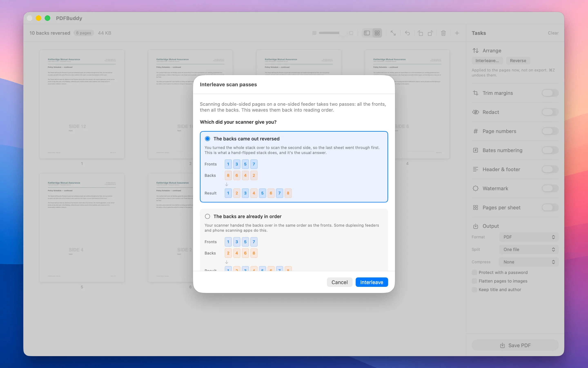Toggle the Header & footer switch
The height and width of the screenshot is (368, 588).
[x=550, y=169]
